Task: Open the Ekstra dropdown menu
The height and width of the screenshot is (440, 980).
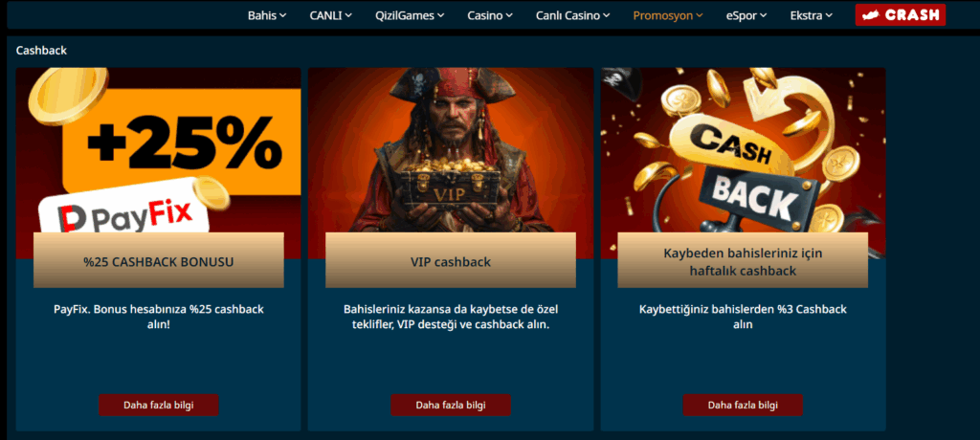Action: click(812, 15)
